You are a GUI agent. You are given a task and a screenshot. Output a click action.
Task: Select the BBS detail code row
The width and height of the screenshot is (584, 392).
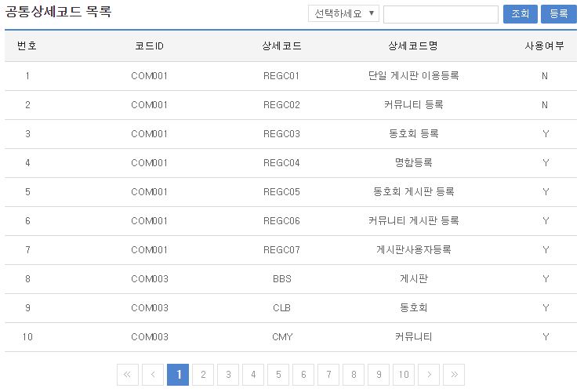(281, 279)
